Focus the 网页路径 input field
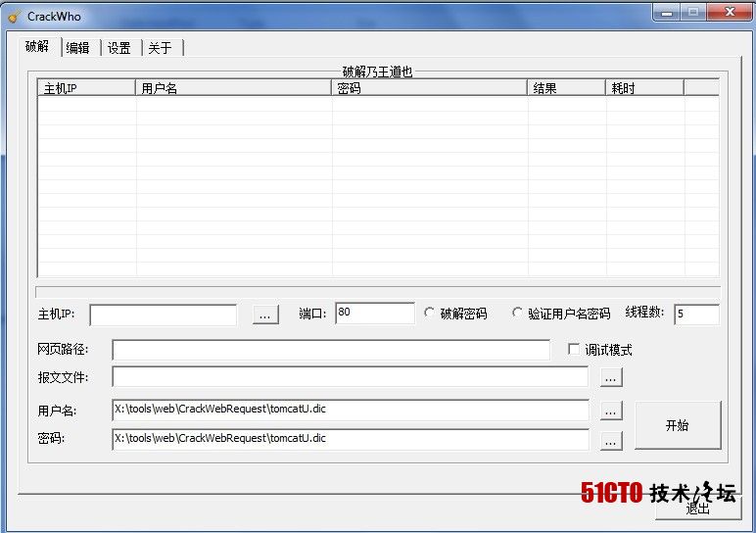756x533 pixels. point(331,350)
